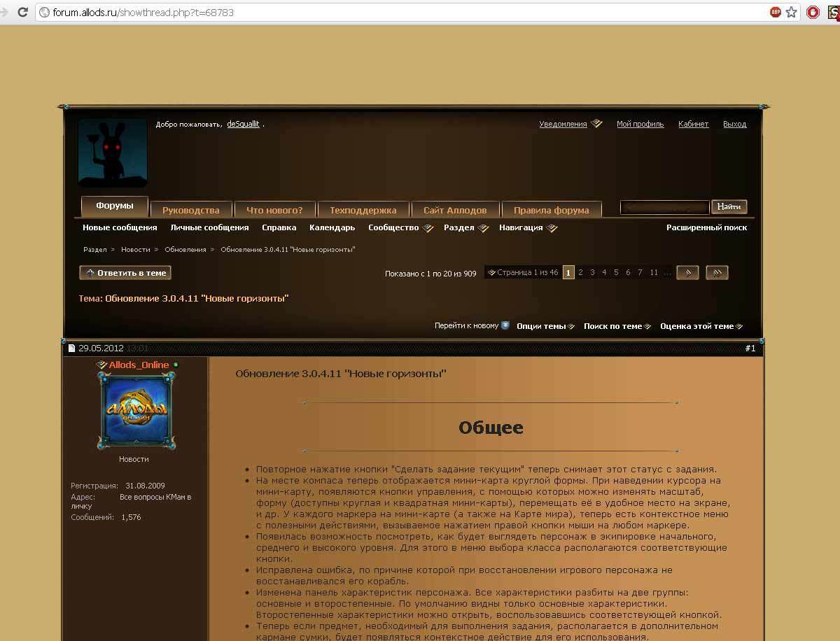The width and height of the screenshot is (840, 641).
Task: Click the post number #1 link
Action: point(750,348)
